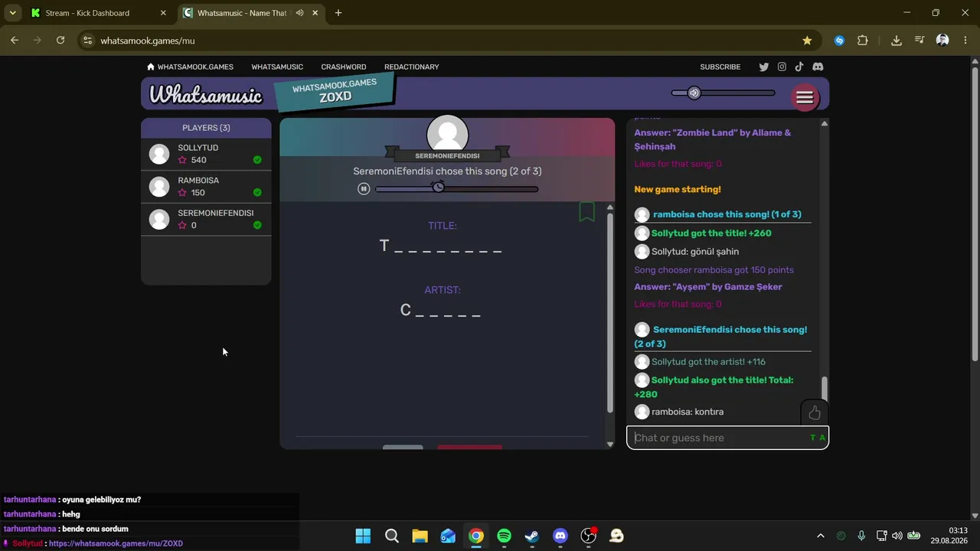Bookmark this song with the green bookmark icon
Screen dimensions: 980x551
(x=587, y=212)
